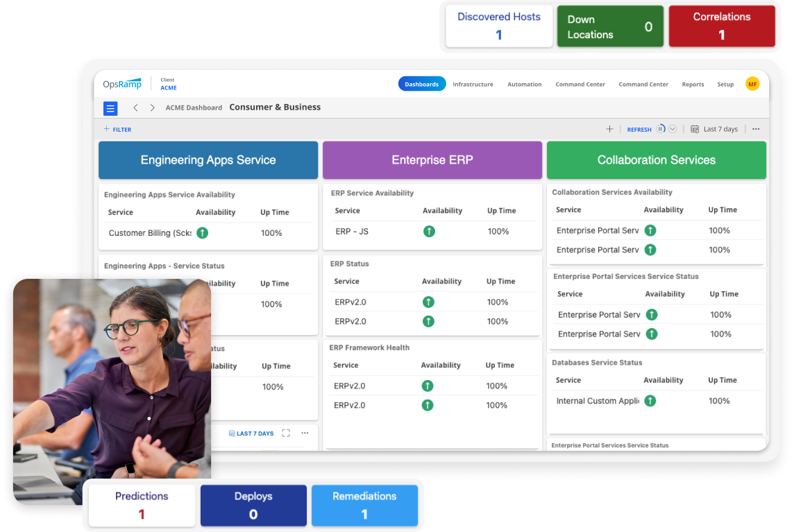This screenshot has height=532, width=794.
Task: Open the Down Locations tile
Action: point(610,26)
